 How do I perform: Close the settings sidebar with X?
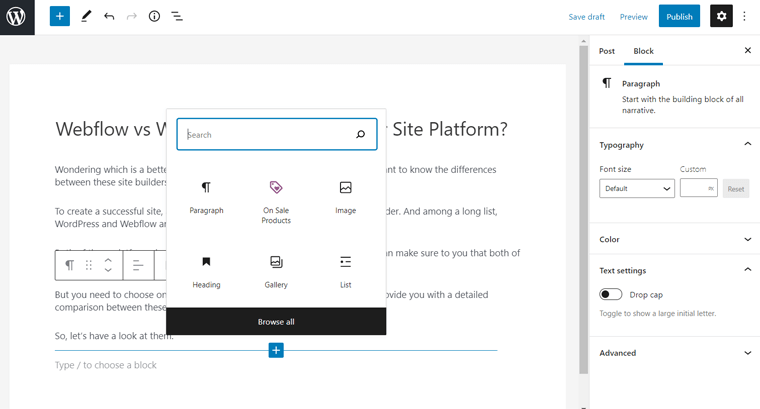(x=747, y=50)
